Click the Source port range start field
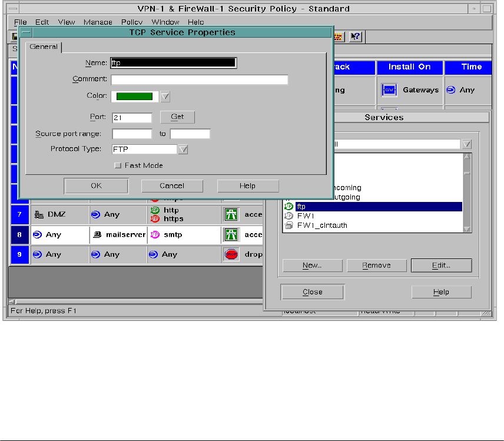 pos(132,134)
